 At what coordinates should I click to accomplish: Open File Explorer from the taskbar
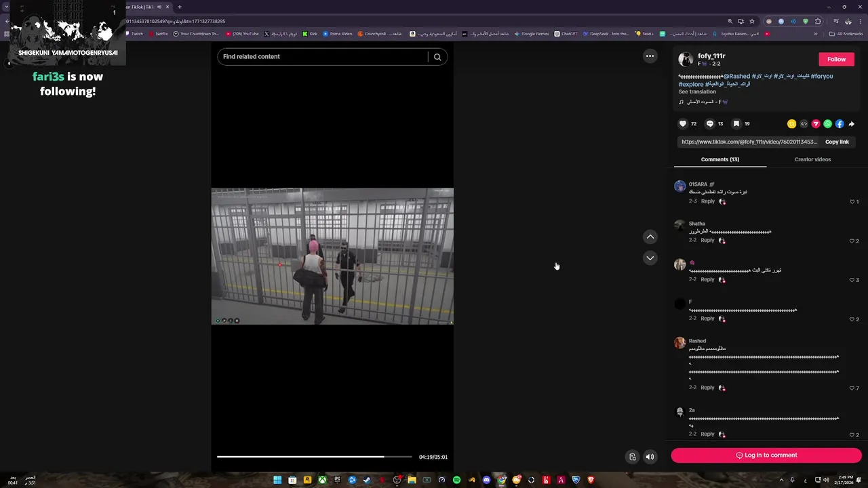[x=412, y=480]
